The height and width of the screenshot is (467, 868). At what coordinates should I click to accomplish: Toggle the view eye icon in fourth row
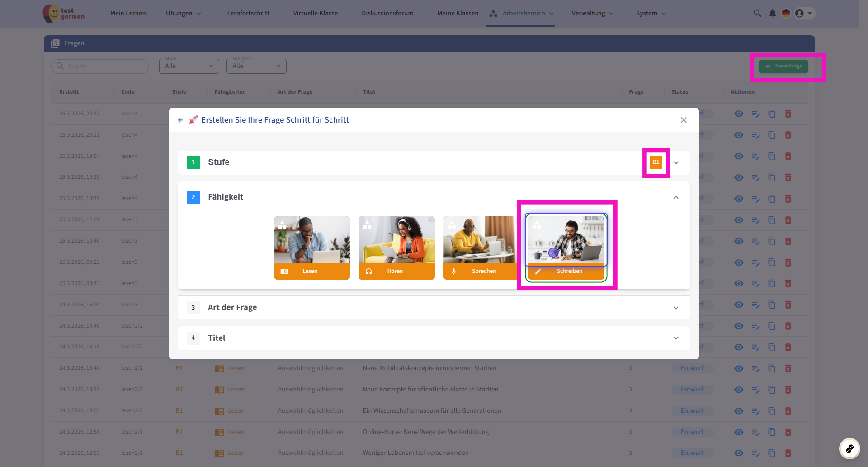(x=739, y=178)
